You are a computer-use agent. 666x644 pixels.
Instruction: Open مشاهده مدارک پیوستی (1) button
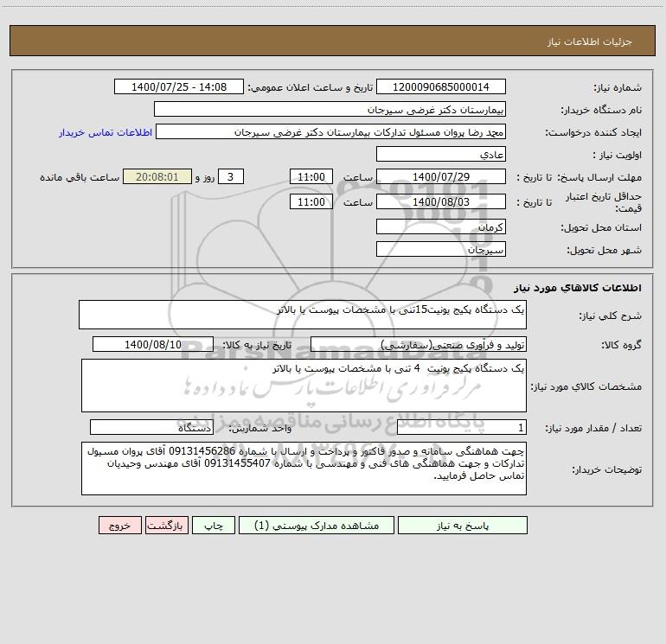point(317,525)
